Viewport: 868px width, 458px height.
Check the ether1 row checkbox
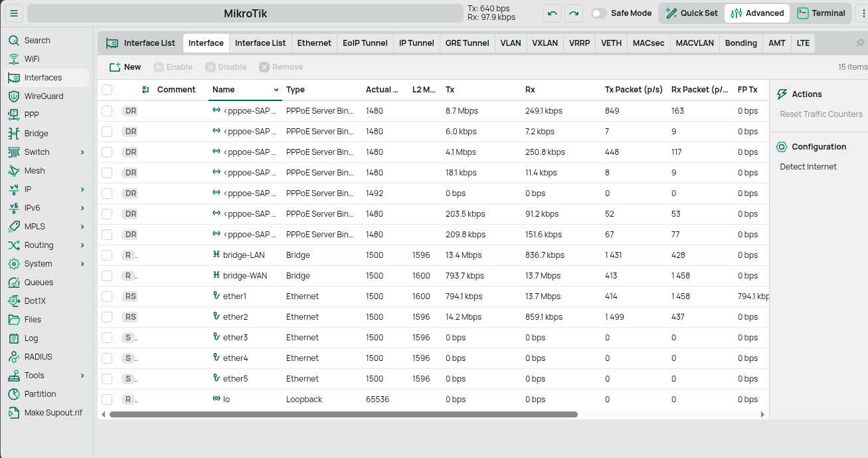pos(107,296)
